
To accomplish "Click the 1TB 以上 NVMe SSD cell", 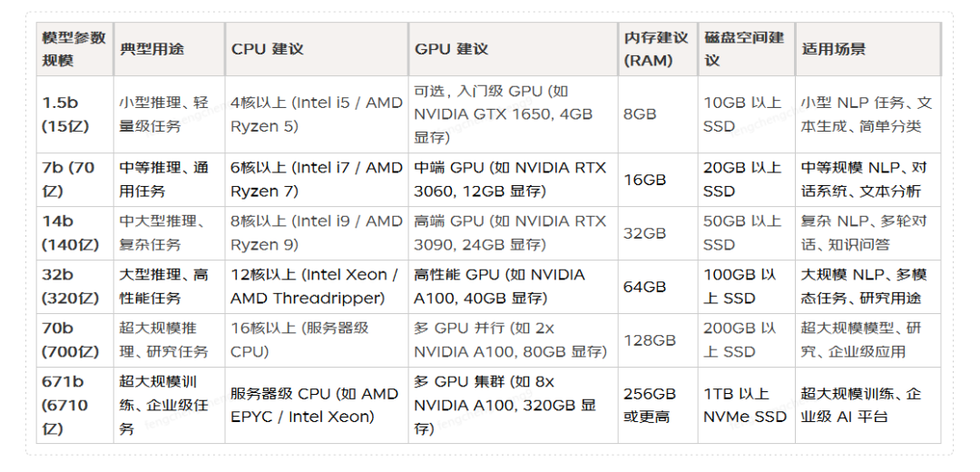I will [744, 405].
